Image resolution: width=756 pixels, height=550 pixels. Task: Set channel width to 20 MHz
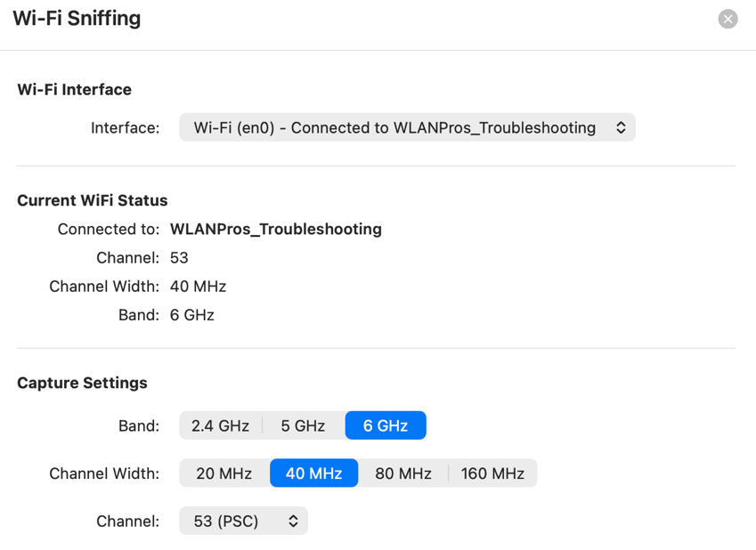pyautogui.click(x=224, y=473)
